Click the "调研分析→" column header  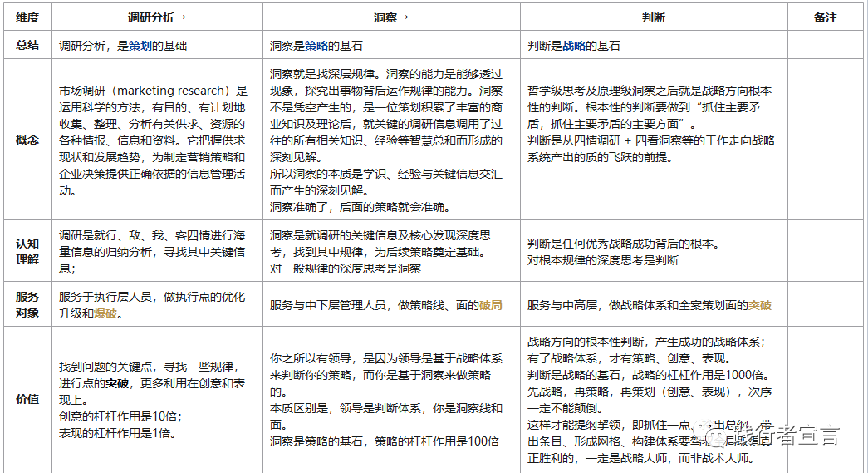pos(157,17)
